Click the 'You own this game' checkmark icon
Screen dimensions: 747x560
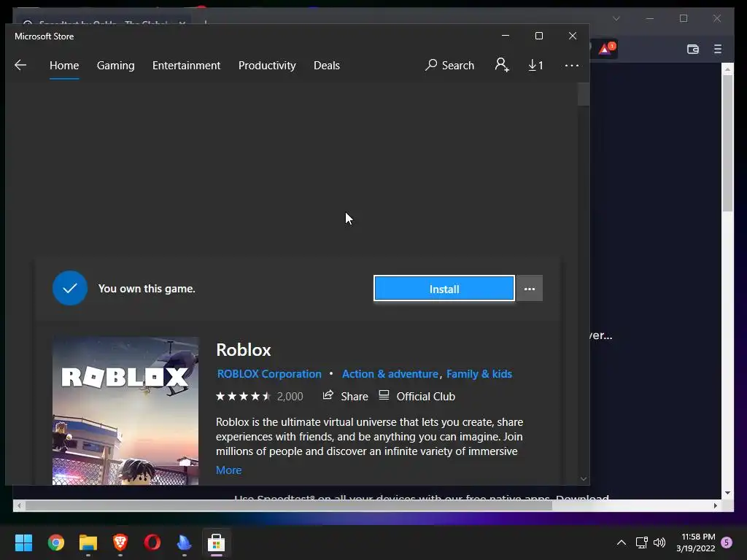(70, 288)
